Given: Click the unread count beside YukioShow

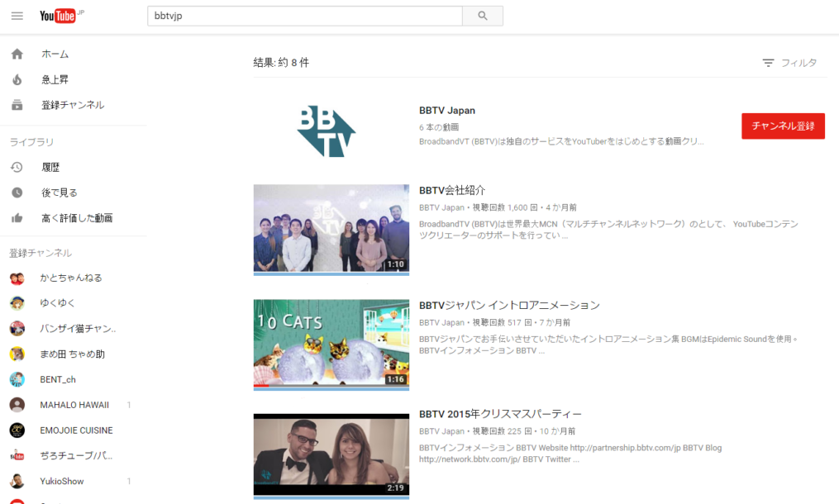Looking at the screenshot, I should tap(129, 481).
